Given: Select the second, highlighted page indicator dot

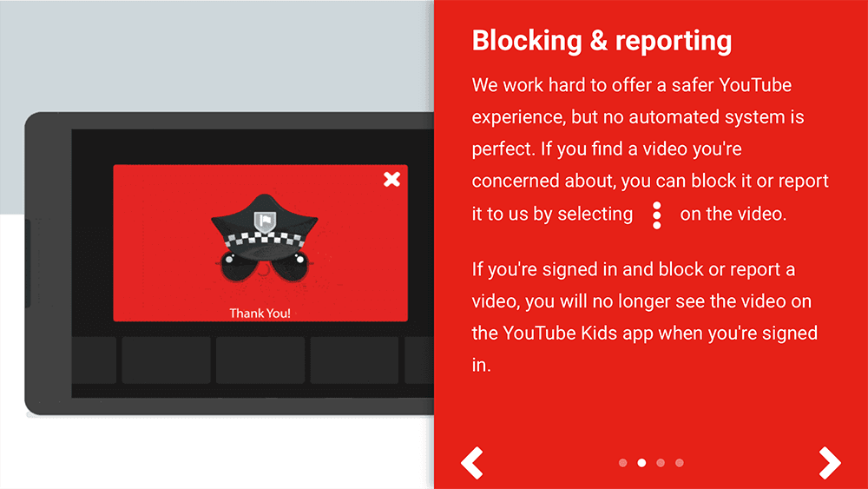Looking at the screenshot, I should pyautogui.click(x=641, y=463).
